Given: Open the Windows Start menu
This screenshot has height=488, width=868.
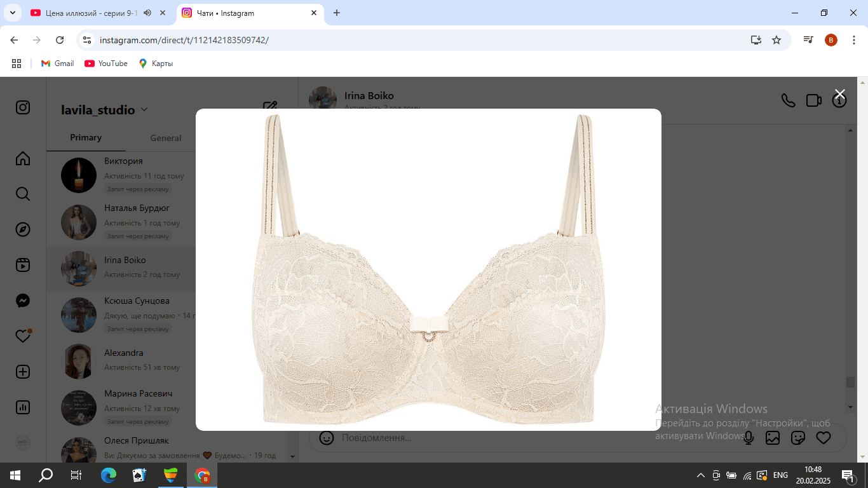Looking at the screenshot, I should coord(15,475).
